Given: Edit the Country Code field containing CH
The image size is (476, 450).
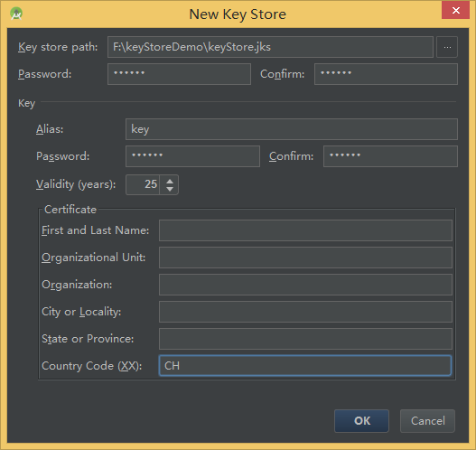Looking at the screenshot, I should tap(305, 366).
